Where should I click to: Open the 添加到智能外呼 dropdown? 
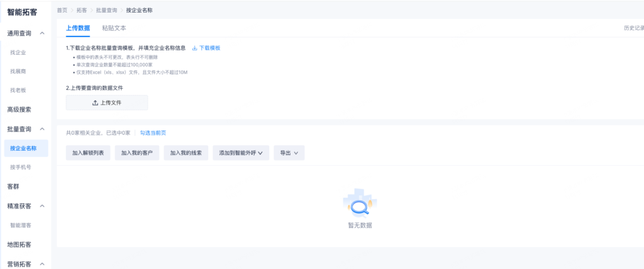point(241,153)
